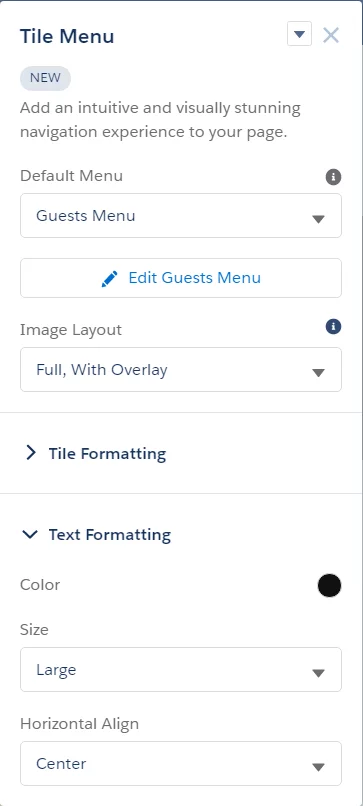This screenshot has height=806, width=363.
Task: Click the pencil icon in Edit Guests Menu
Action: point(109,279)
